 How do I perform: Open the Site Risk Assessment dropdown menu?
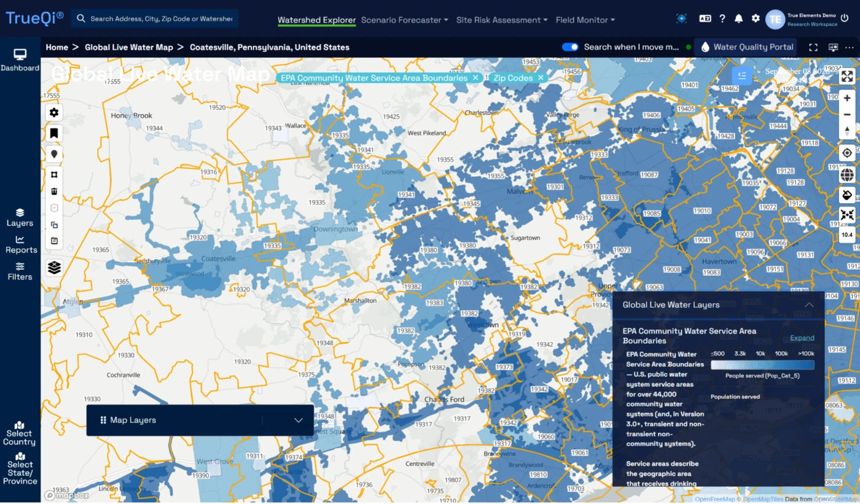tap(502, 20)
